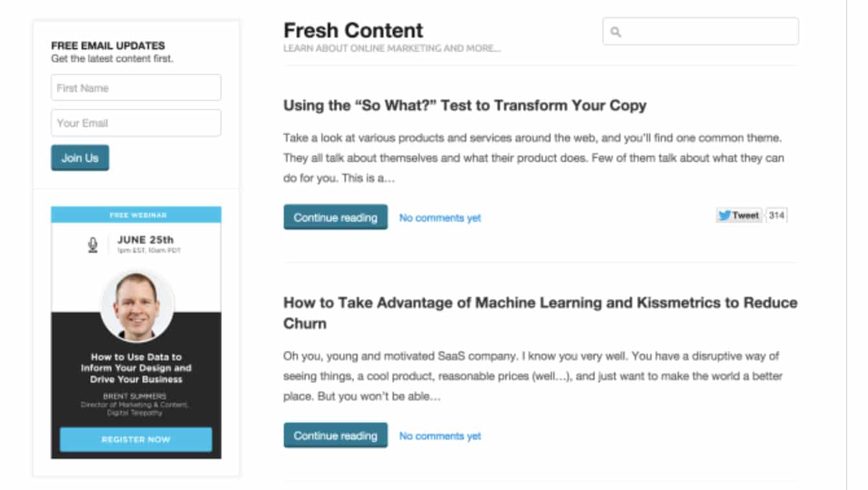Click the Twitter bird icon on the Tweet button
The width and height of the screenshot is (868, 490).
(x=724, y=216)
